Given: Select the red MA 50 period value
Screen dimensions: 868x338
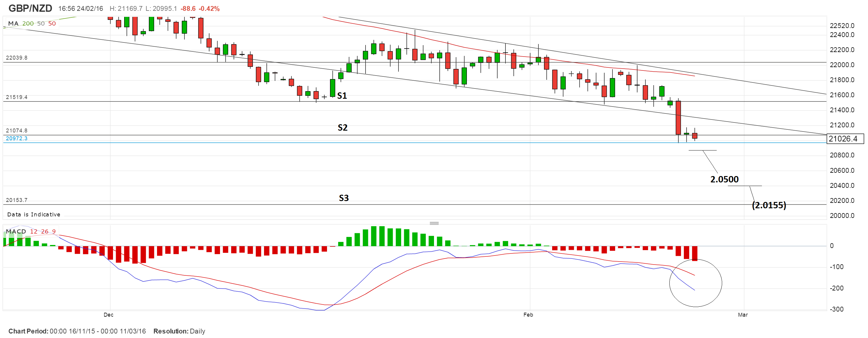Looking at the screenshot, I should pos(52,23).
